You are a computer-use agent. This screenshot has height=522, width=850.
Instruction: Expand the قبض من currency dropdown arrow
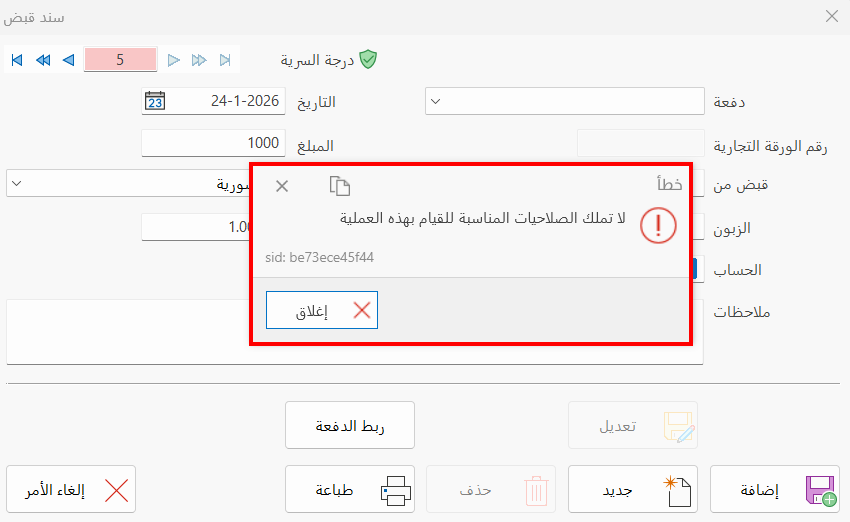click(x=16, y=183)
